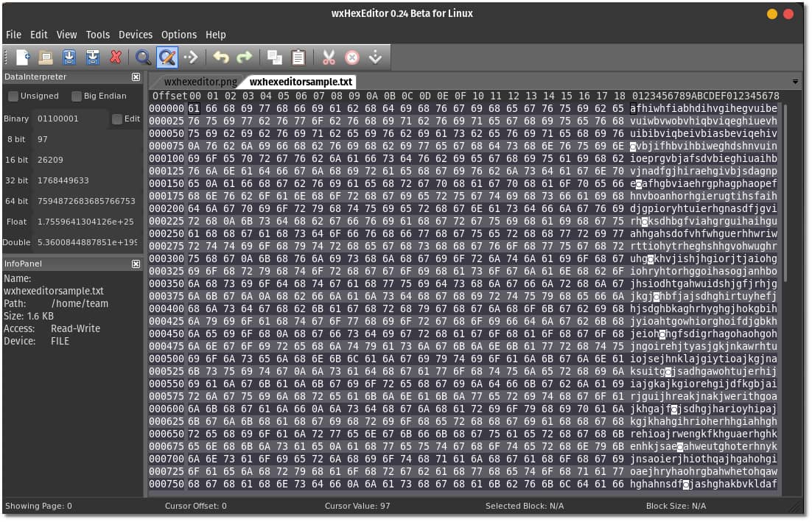Create a new file with toolbar icon

(23, 57)
